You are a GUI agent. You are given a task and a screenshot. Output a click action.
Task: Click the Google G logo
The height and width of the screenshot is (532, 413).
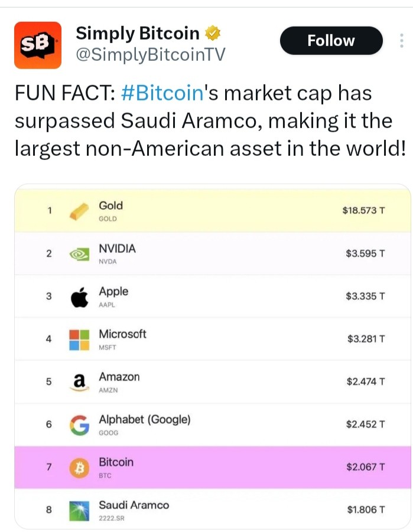pos(80,425)
